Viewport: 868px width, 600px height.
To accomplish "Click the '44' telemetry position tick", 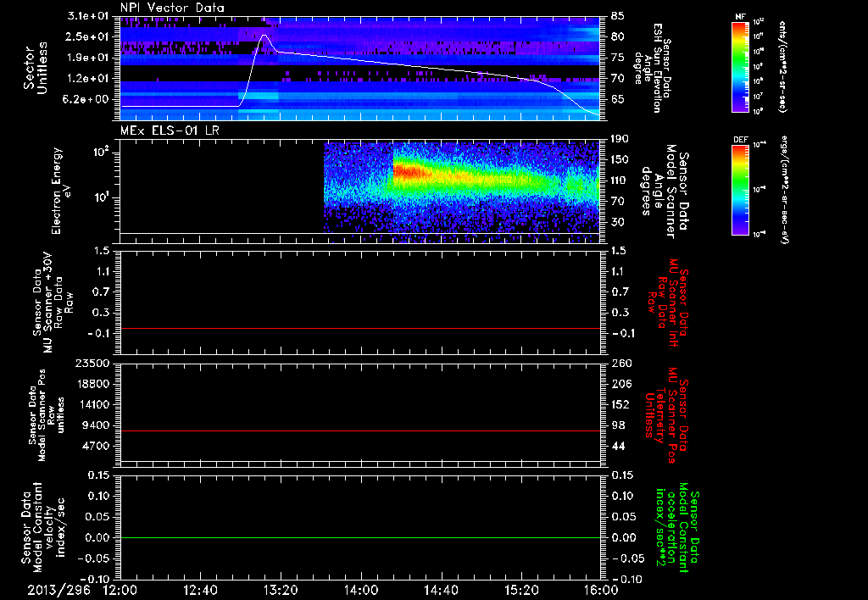I will [618, 446].
